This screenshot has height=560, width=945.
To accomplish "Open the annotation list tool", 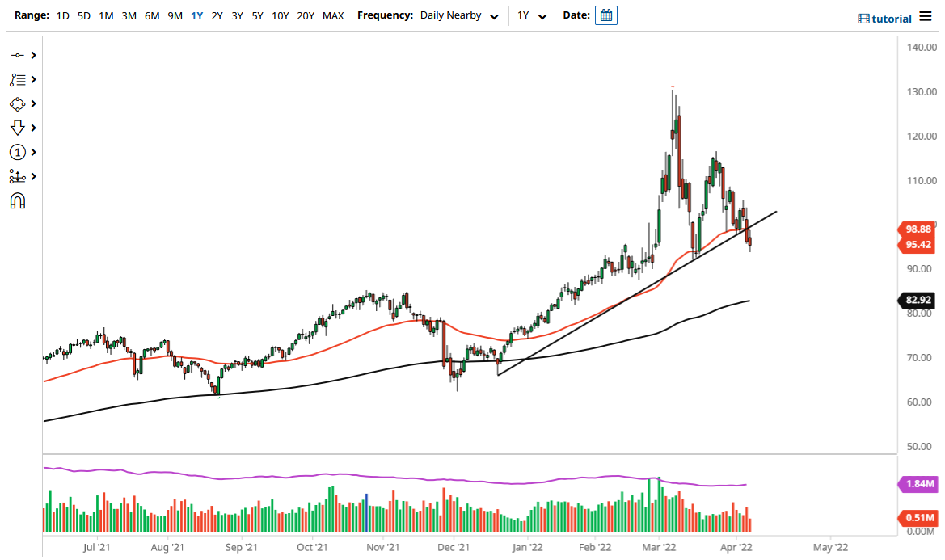I will pyautogui.click(x=16, y=79).
